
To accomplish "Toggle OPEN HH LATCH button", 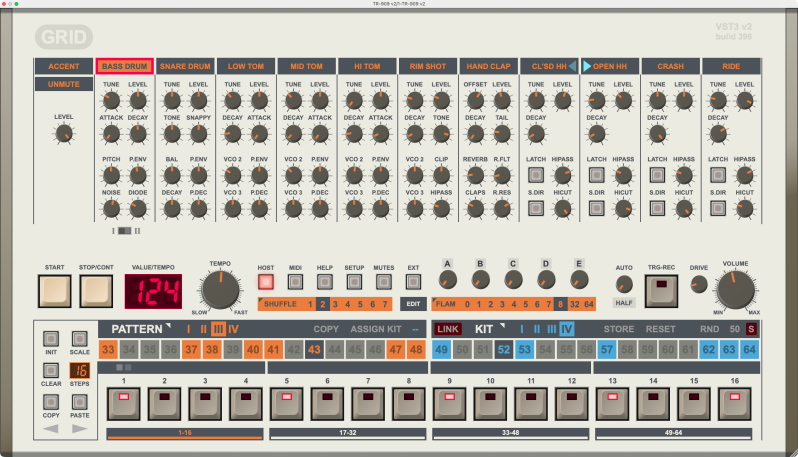I will coord(596,175).
